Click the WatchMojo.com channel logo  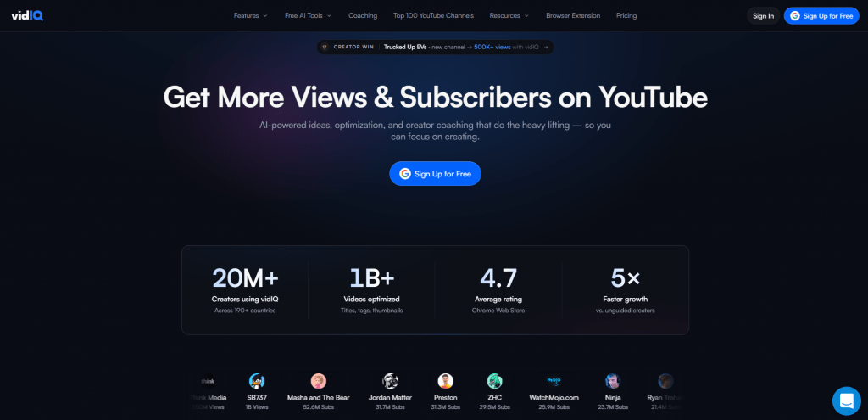point(554,381)
